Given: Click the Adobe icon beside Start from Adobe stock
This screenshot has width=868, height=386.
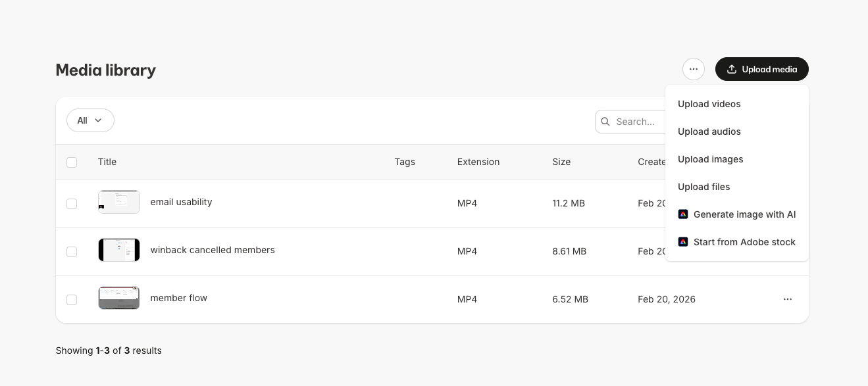Looking at the screenshot, I should [x=683, y=242].
